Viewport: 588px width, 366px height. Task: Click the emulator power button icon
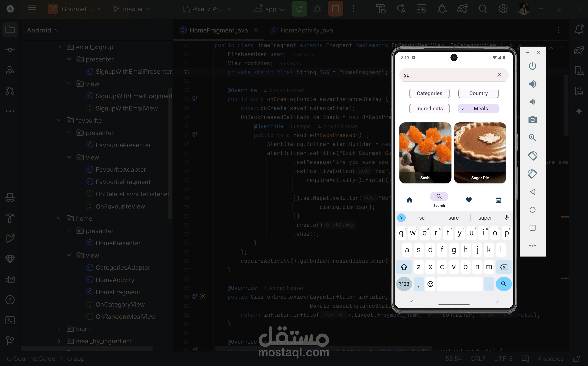click(532, 66)
